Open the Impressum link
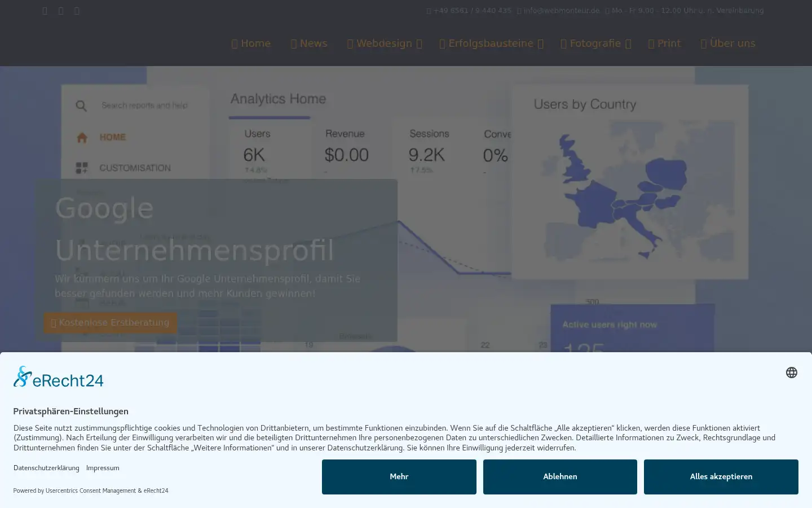812x508 pixels. (103, 468)
